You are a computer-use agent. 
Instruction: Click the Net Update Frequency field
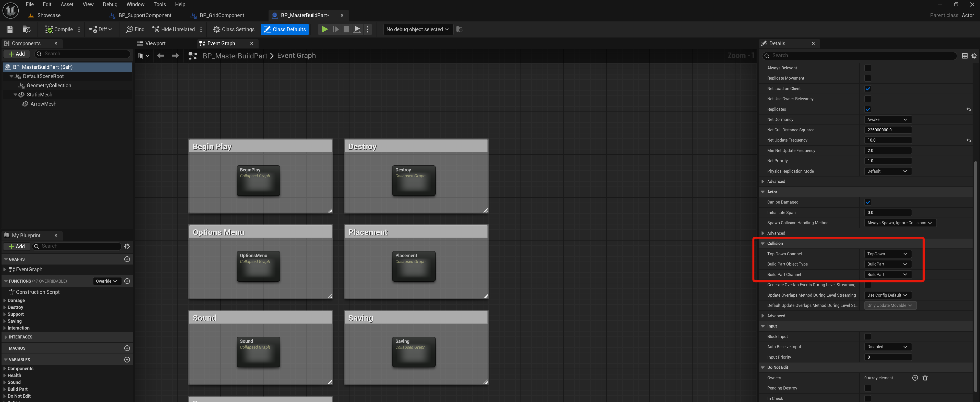pyautogui.click(x=888, y=140)
